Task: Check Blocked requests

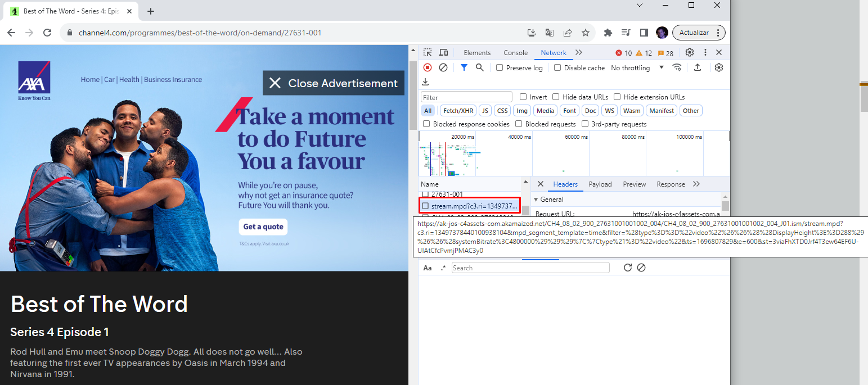Action: (519, 124)
